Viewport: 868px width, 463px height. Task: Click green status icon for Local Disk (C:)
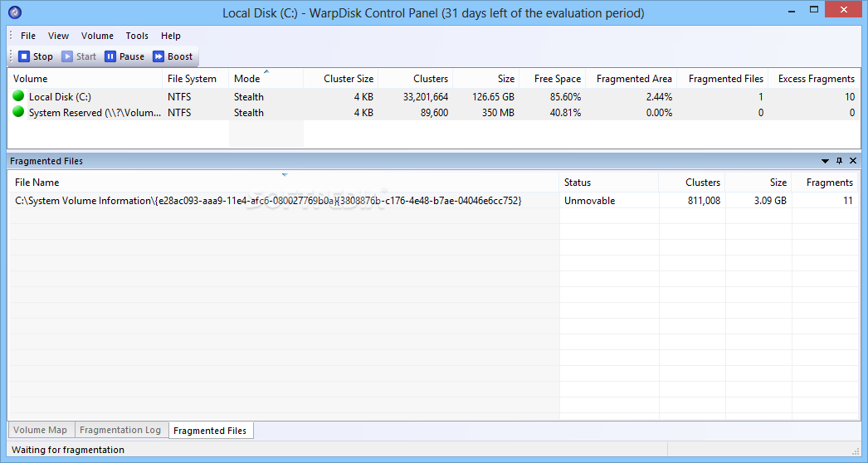tap(18, 95)
